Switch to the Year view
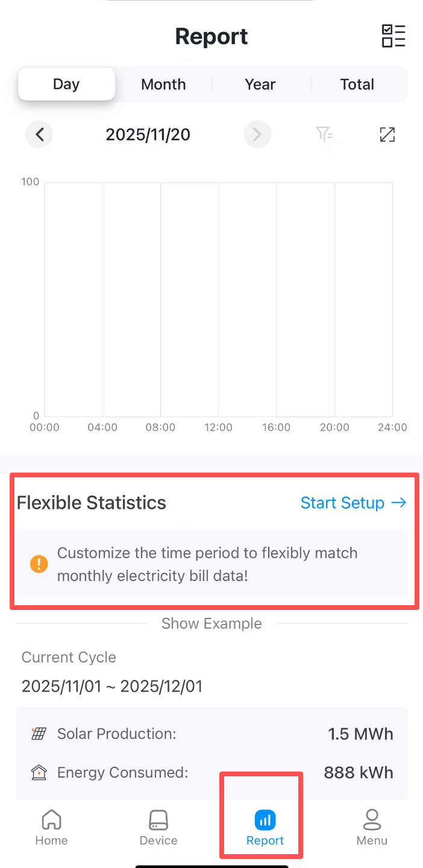Screen dimensions: 423x868 click(260, 84)
